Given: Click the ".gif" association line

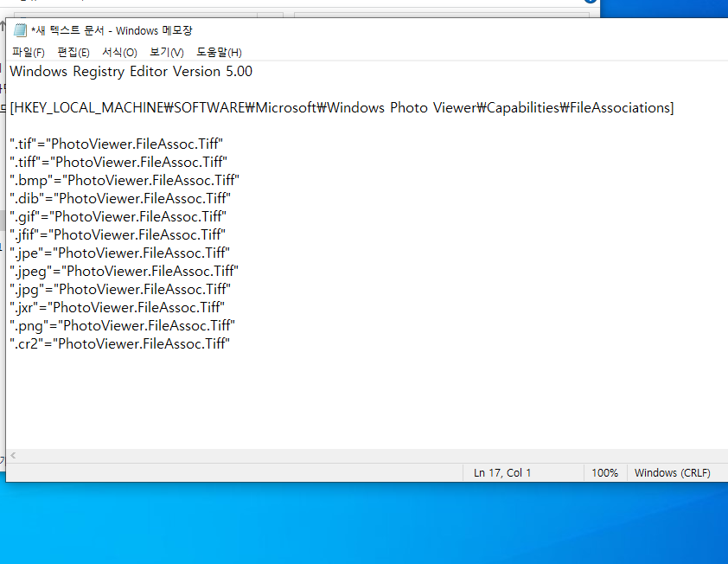Looking at the screenshot, I should 118,216.
